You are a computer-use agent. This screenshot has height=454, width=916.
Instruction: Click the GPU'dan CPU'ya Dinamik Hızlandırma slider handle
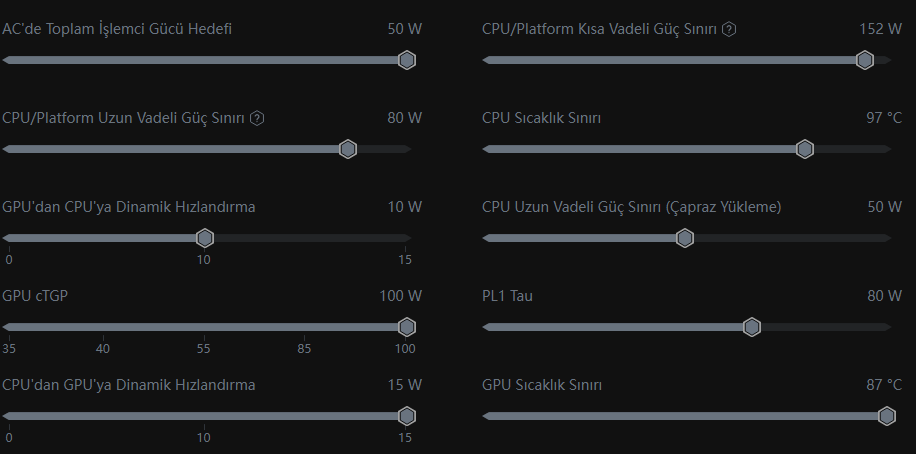click(204, 238)
